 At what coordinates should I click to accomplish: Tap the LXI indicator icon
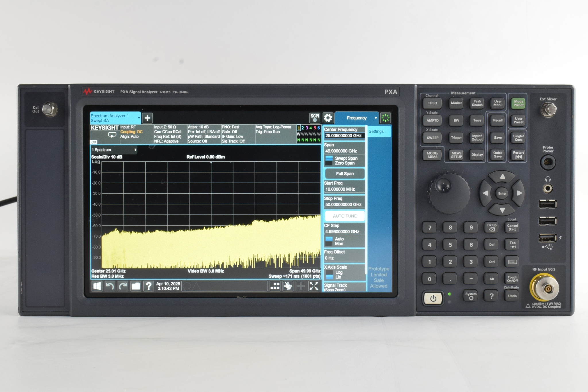(x=94, y=142)
